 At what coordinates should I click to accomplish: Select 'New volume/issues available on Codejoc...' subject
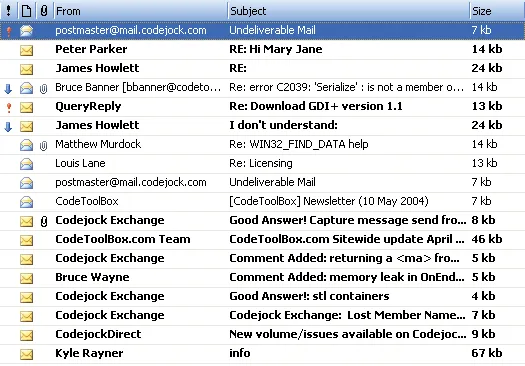pos(348,334)
